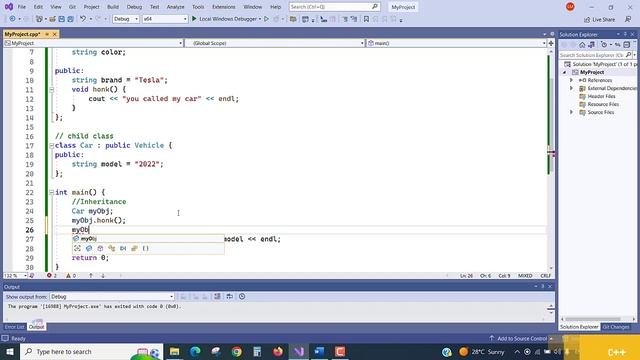
Task: Start Without Debugging via the outlined play icon
Action: [x=266, y=19]
